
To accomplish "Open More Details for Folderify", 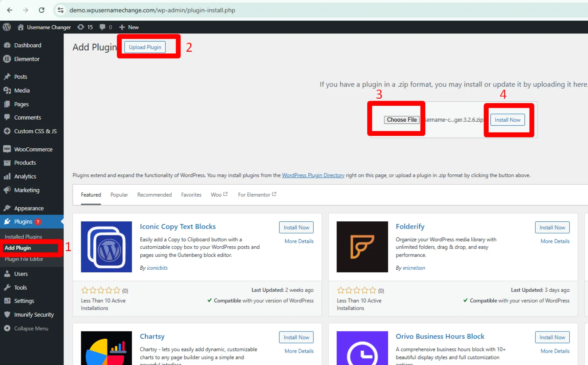I will point(555,241).
